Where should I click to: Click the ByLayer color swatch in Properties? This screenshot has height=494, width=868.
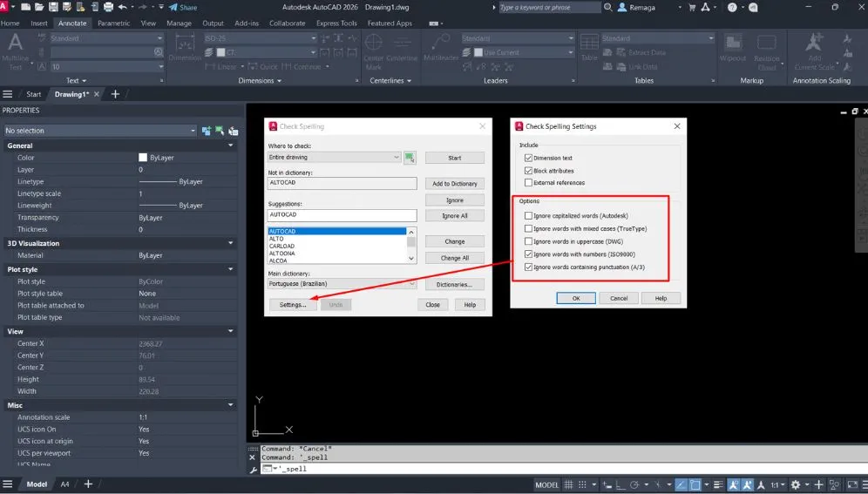pos(143,158)
